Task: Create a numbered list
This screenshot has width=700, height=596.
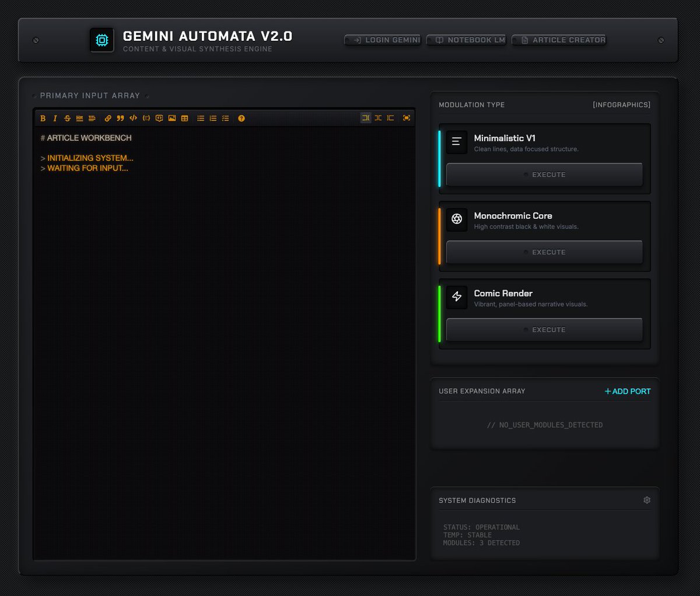Action: click(213, 118)
